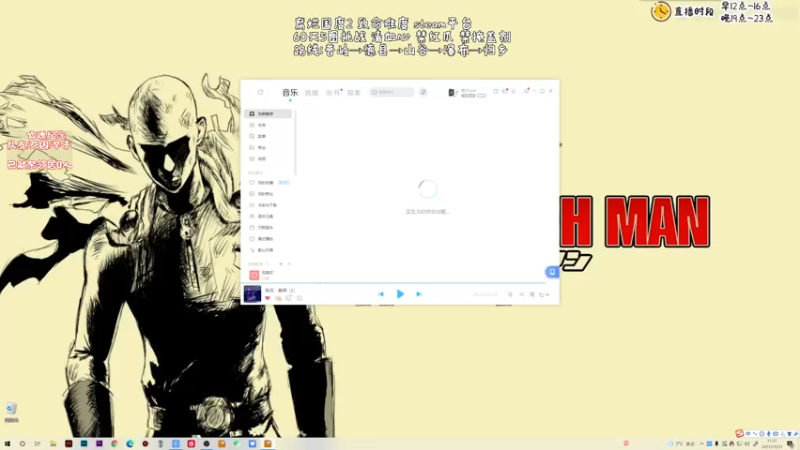
Task: Download the current song
Action: 278,298
